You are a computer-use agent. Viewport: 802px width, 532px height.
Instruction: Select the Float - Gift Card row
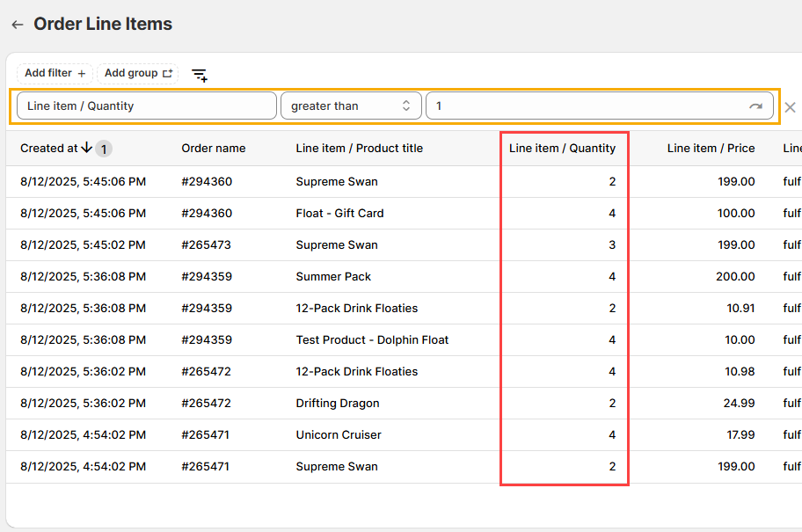pyautogui.click(x=339, y=214)
